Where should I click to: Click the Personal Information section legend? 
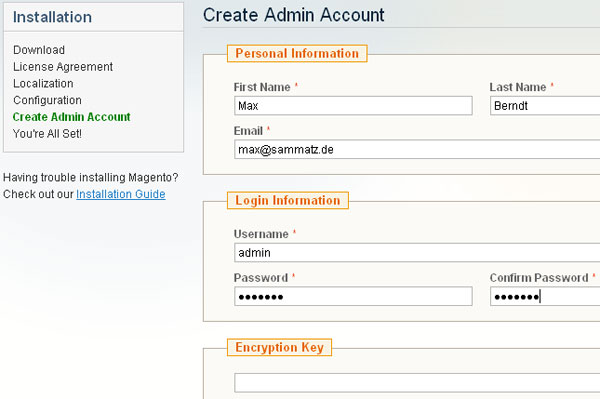(x=297, y=54)
